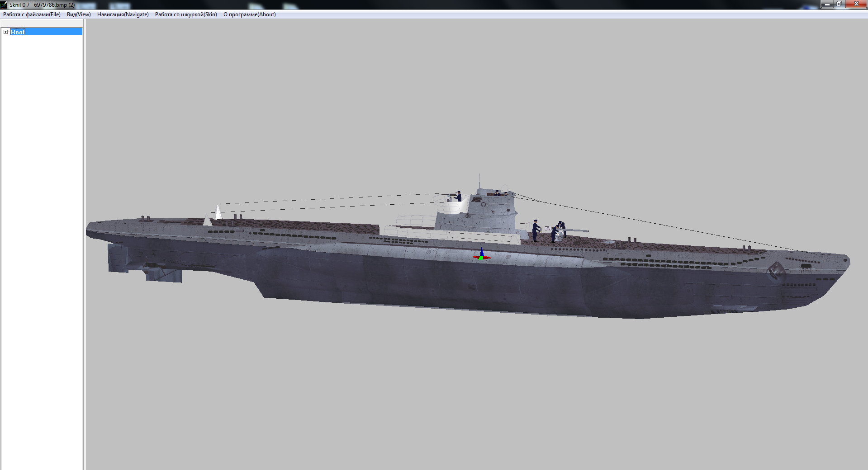Expand the Root tree node
The height and width of the screenshot is (470, 868).
click(x=5, y=32)
